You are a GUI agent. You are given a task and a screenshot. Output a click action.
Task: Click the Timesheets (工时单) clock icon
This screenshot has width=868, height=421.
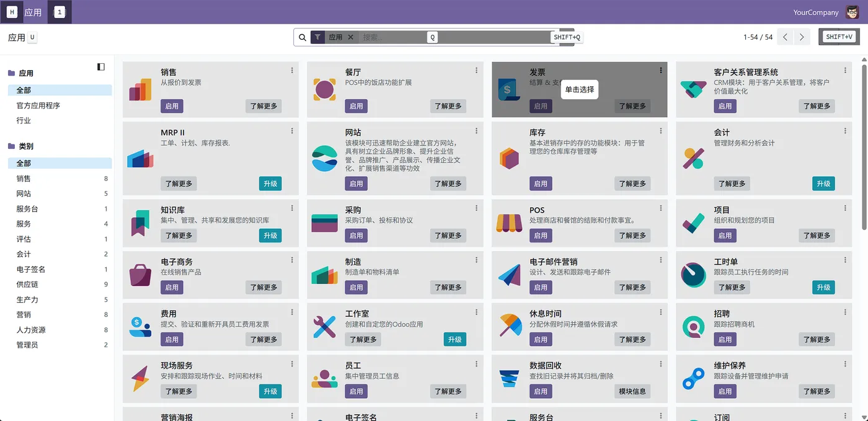tap(693, 275)
